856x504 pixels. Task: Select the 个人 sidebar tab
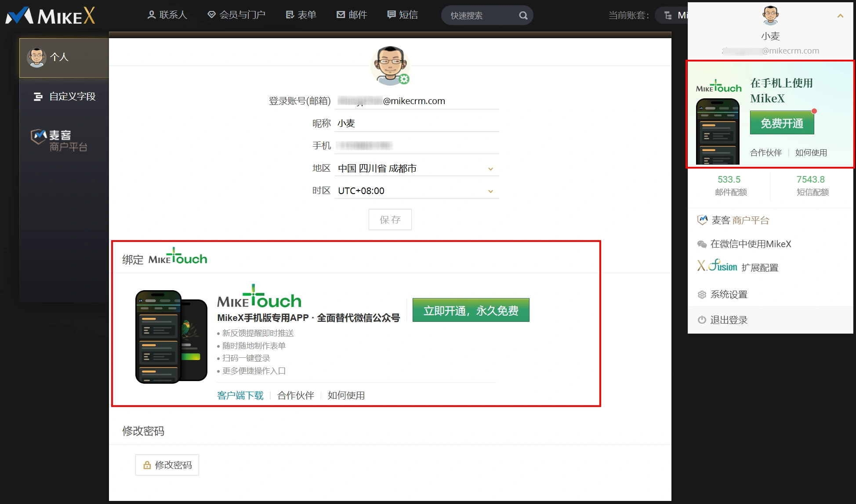[64, 58]
